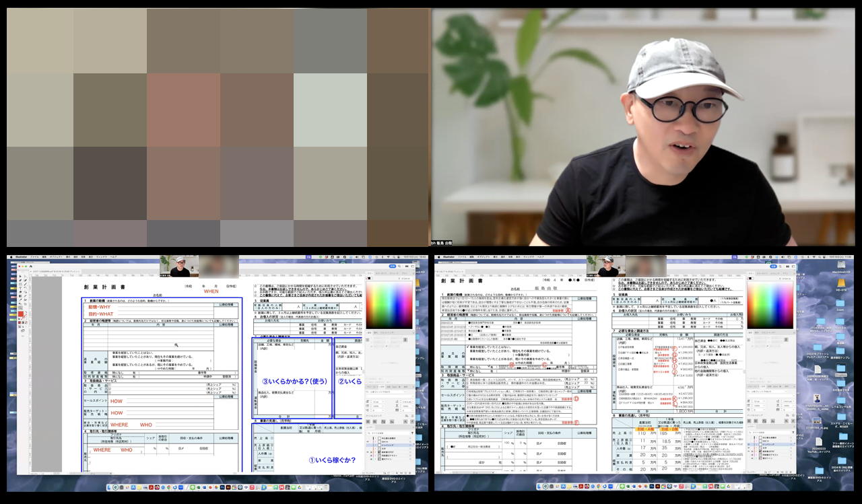Image resolution: width=862 pixels, height=504 pixels.
Task: Select the highlighted layer row in right Layers panel
Action: (x=770, y=444)
